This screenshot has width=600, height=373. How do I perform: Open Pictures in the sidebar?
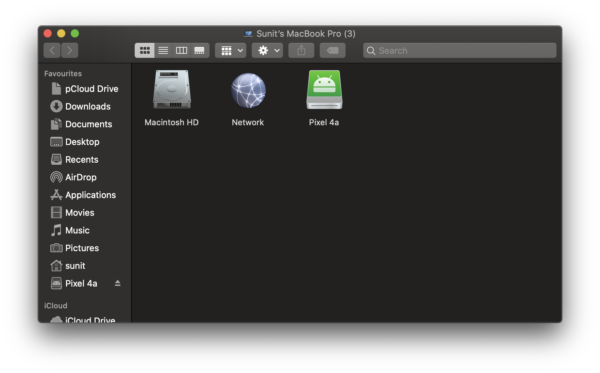coord(85,248)
